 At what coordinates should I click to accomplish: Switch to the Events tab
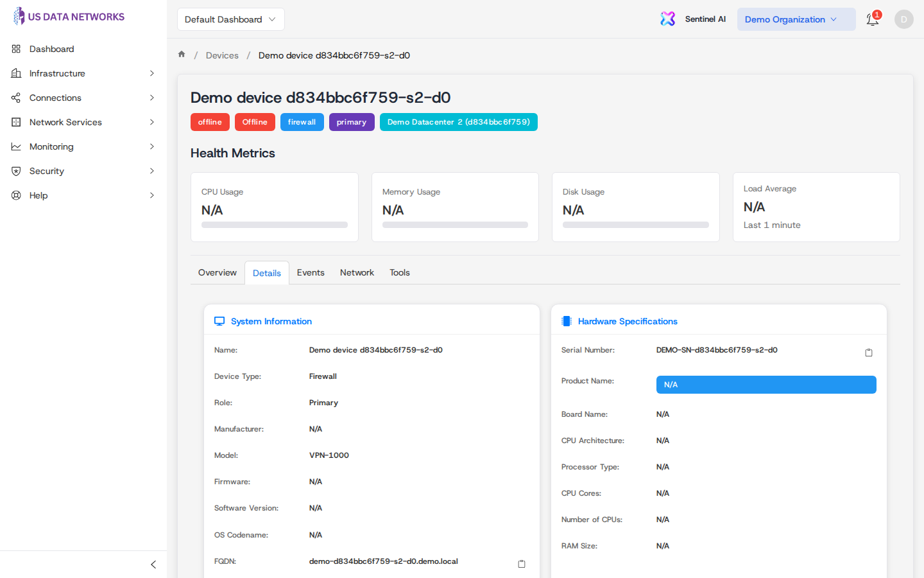pos(311,272)
